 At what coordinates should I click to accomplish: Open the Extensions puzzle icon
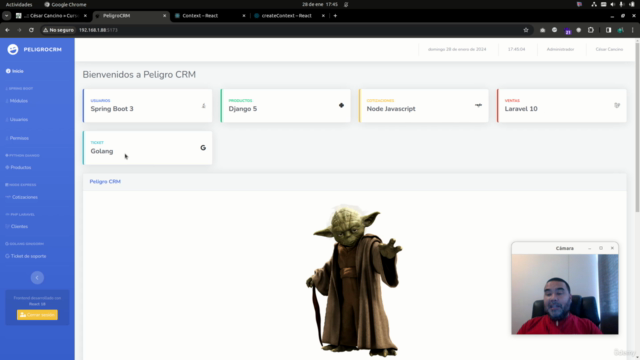tap(591, 30)
